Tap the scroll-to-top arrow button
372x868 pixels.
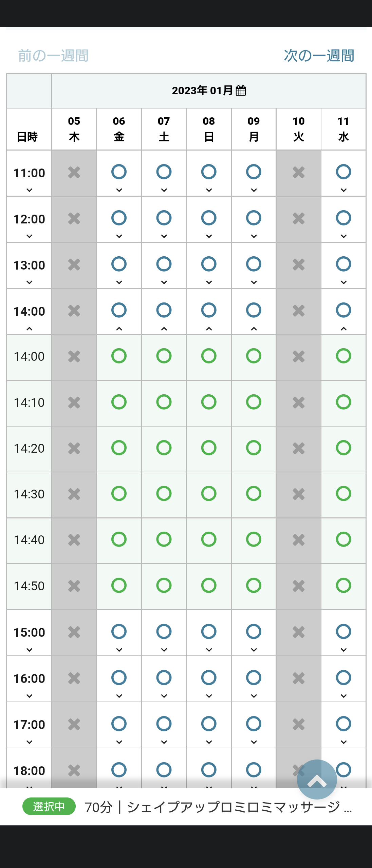point(317,780)
